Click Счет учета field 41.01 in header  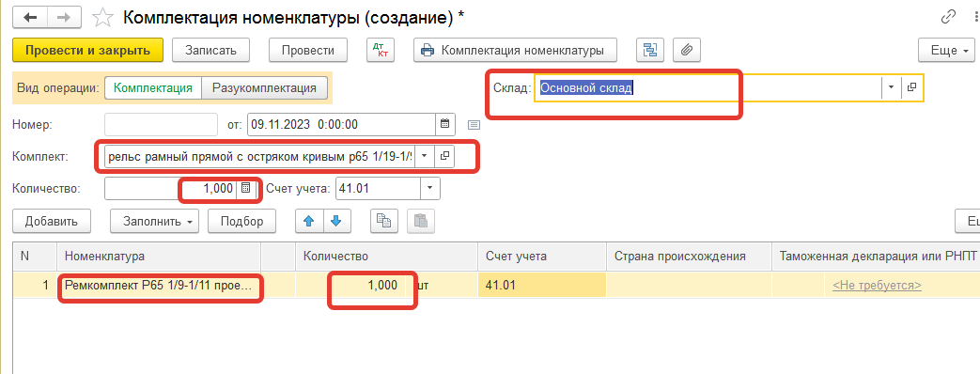378,188
